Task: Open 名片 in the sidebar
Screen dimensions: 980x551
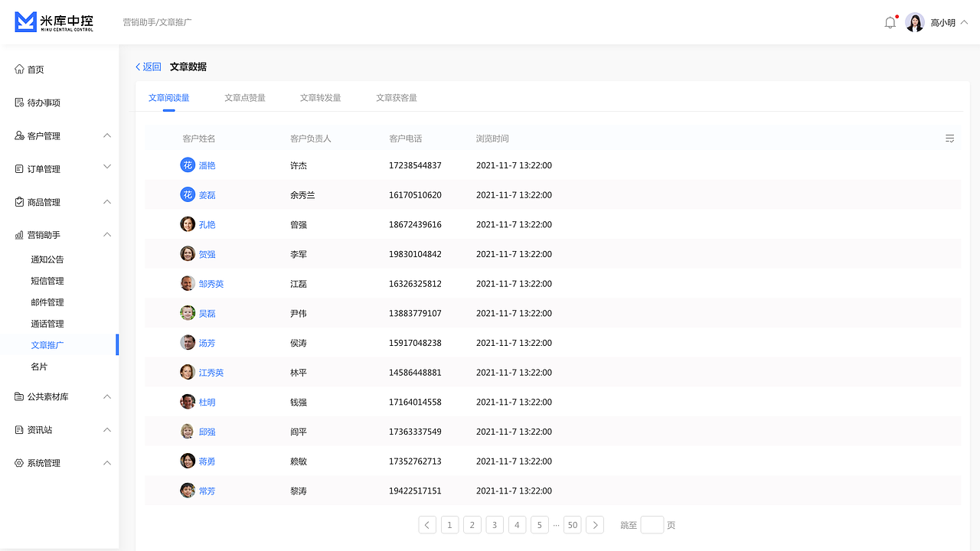Action: pos(39,367)
